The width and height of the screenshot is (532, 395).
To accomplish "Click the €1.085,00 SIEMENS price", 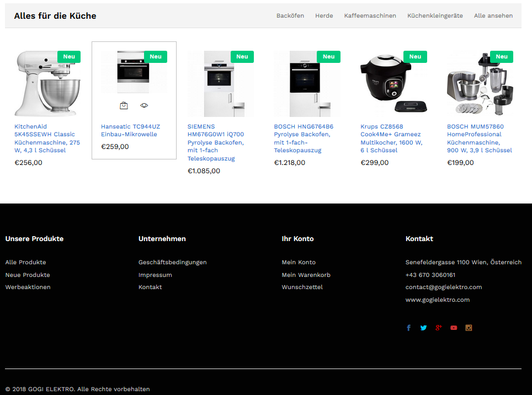I will tap(204, 171).
